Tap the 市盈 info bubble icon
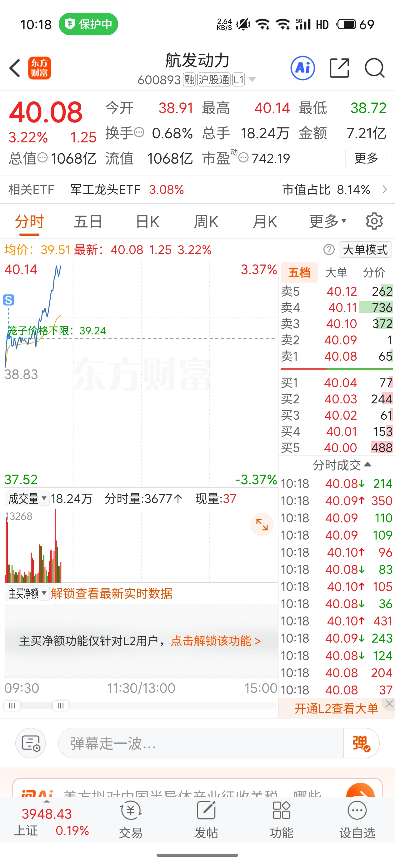 (243, 157)
